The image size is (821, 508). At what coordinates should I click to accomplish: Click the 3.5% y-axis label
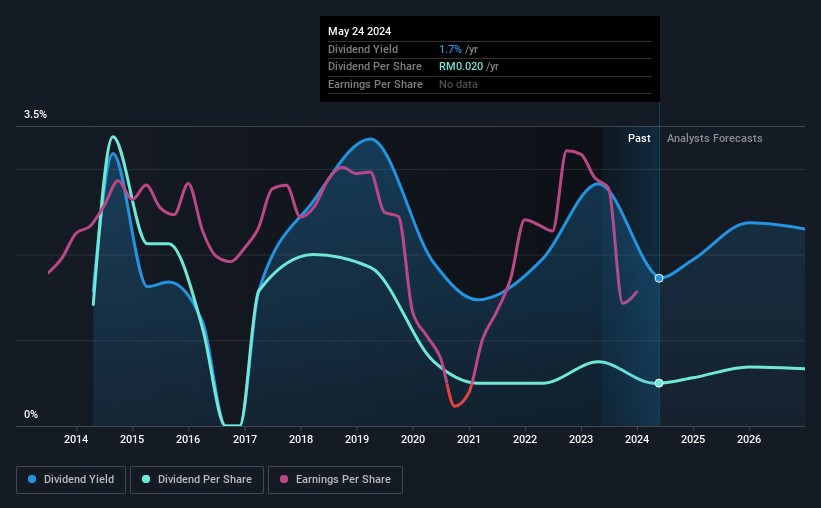tap(35, 115)
